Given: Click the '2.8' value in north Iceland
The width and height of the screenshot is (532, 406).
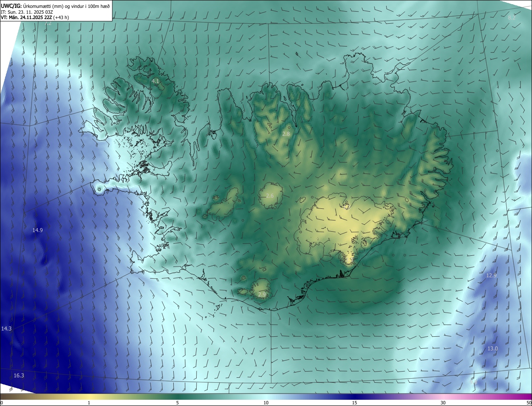Looking at the screenshot, I should click(x=286, y=134).
